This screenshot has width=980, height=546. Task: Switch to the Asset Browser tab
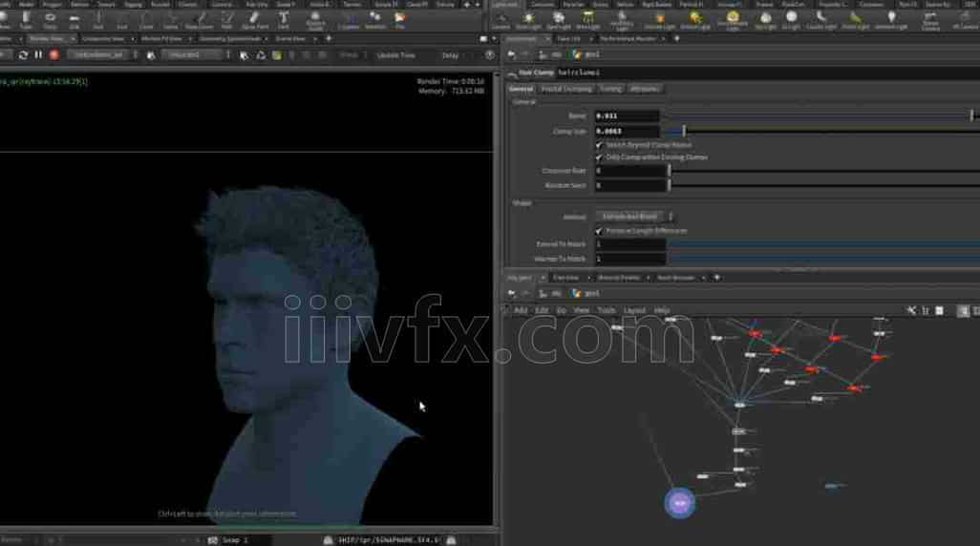point(675,278)
